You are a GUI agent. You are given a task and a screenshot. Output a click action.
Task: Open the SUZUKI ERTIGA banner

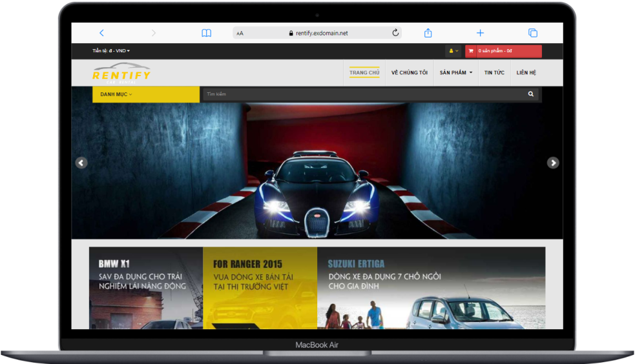[432, 288]
